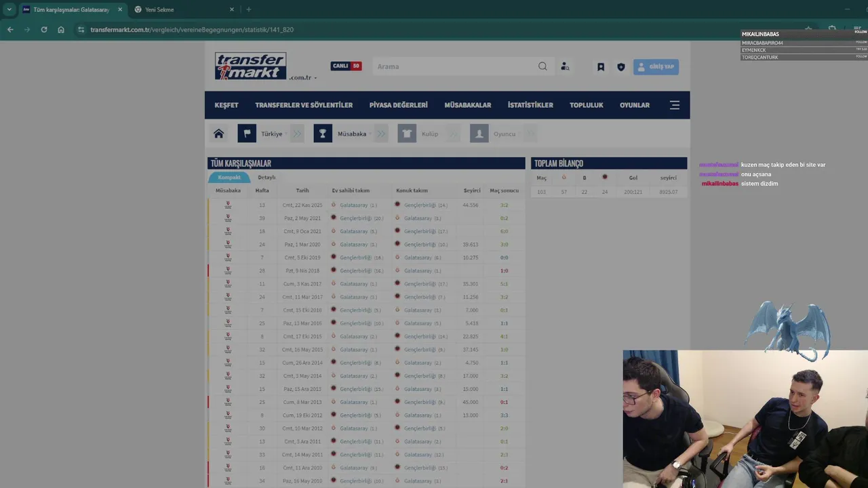The width and height of the screenshot is (868, 488).
Task: Click double chevron after Müsabaka
Action: 381,134
